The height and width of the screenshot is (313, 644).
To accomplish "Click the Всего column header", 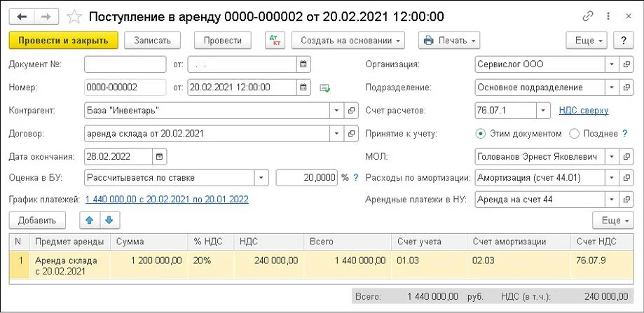I will 348,242.
